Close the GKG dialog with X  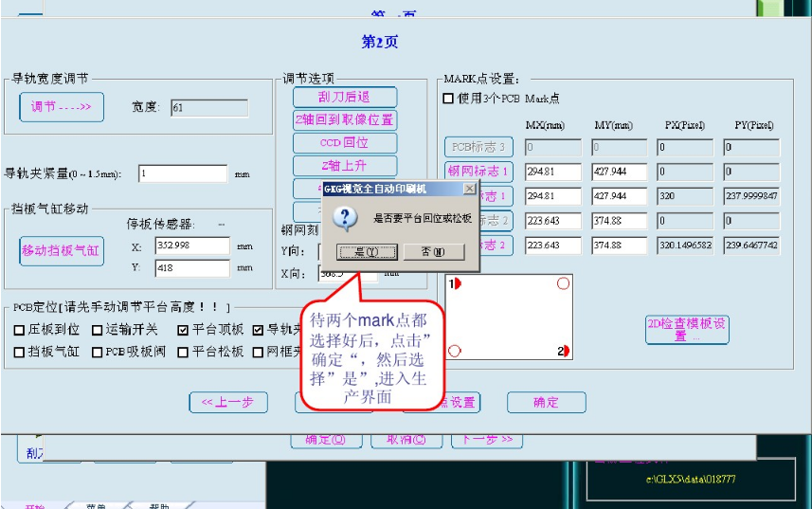click(x=468, y=189)
